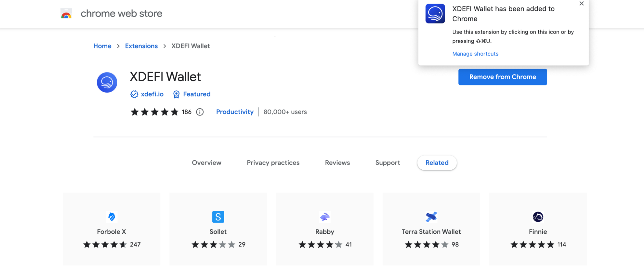
Task: Dismiss the added-to-Chrome notification popup
Action: (x=581, y=4)
